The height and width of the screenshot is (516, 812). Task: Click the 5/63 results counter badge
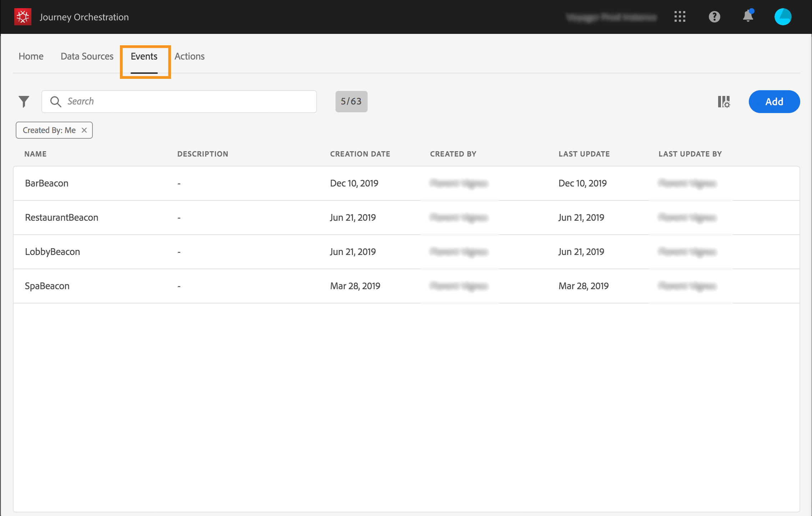click(351, 102)
